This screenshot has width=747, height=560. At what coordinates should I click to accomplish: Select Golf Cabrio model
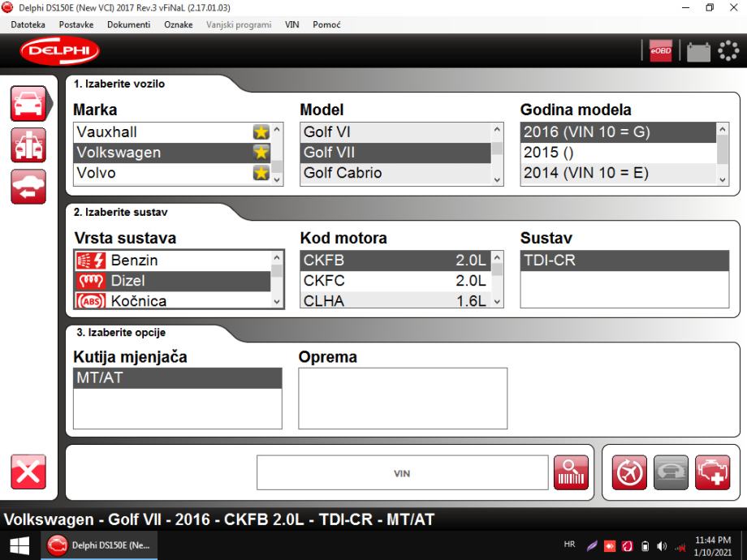[395, 173]
